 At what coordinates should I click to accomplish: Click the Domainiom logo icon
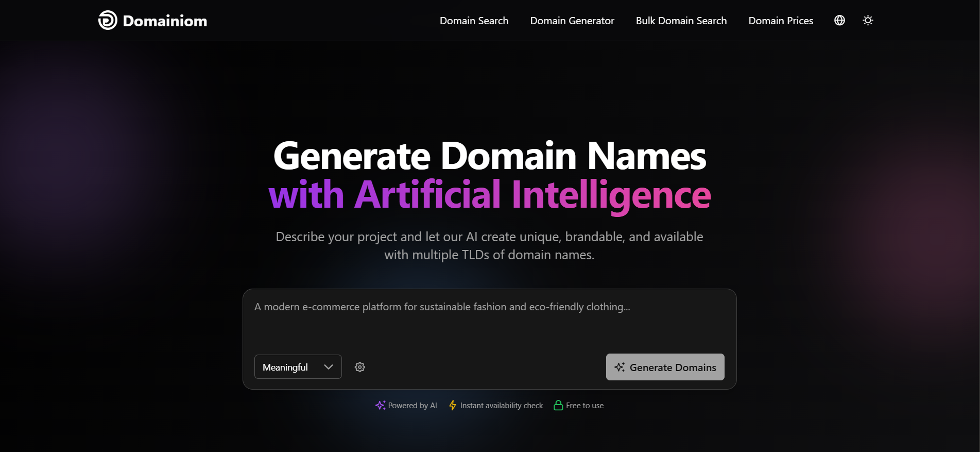(108, 20)
